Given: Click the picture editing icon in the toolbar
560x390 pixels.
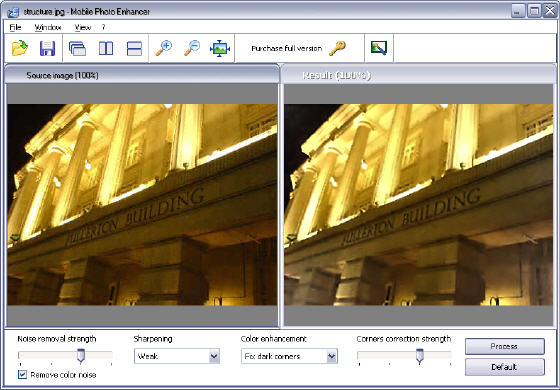Looking at the screenshot, I should click(379, 48).
